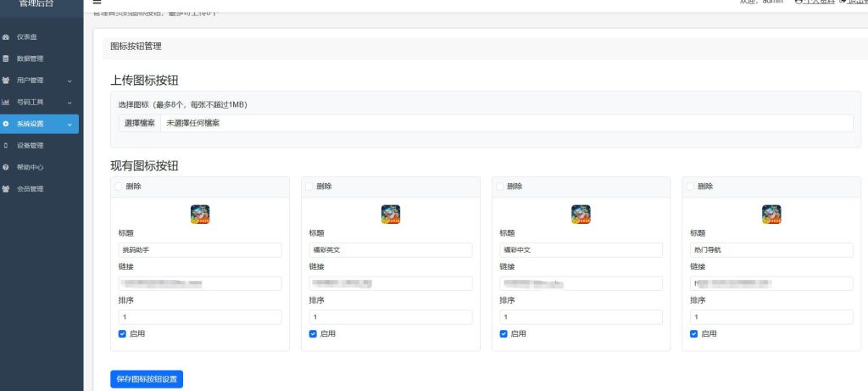This screenshot has height=391, width=868.
Task: Click 保存图标按钮设置 save button
Action: coord(147,379)
